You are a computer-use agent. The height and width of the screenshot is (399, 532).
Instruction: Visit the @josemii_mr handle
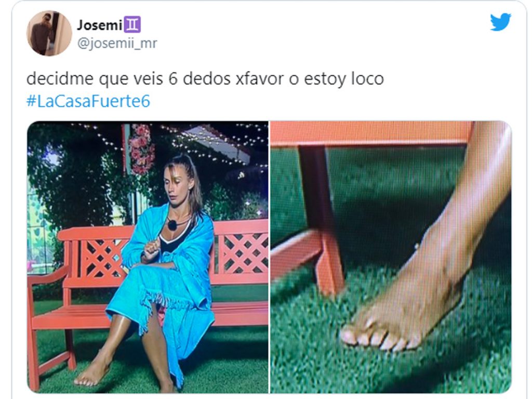point(117,44)
